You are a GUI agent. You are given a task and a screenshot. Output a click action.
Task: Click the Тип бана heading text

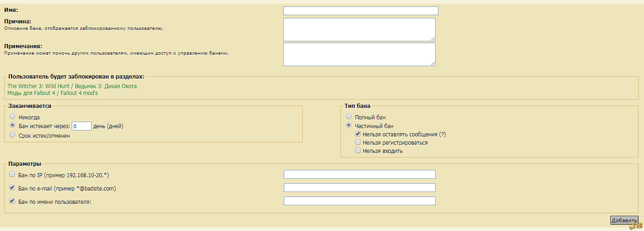[357, 106]
